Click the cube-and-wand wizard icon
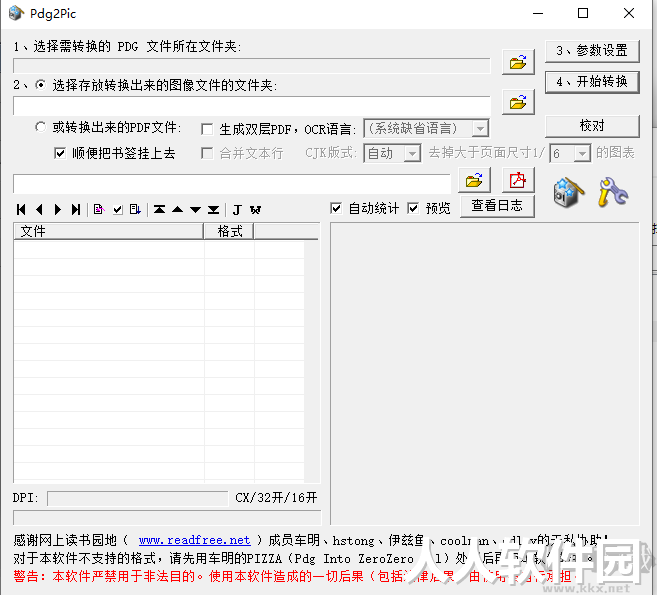 569,192
